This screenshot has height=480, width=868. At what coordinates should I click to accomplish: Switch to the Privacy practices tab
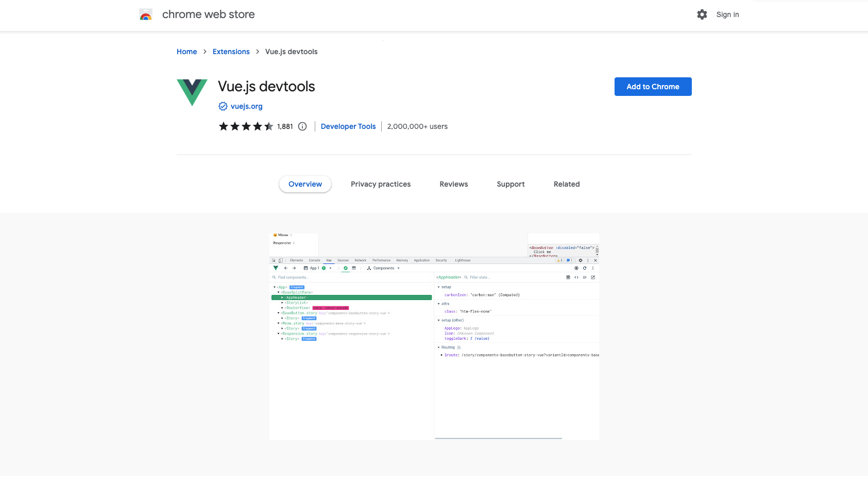pyautogui.click(x=381, y=184)
